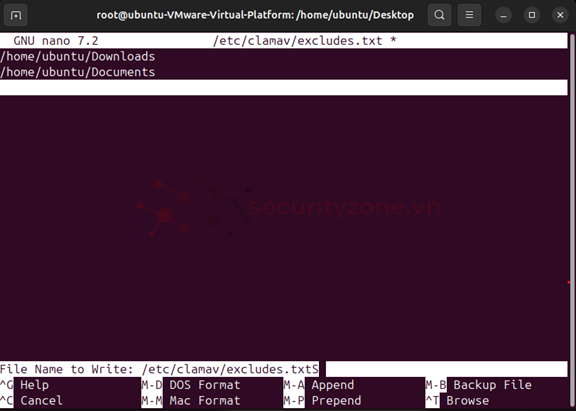Maximize the terminal window
The image size is (576, 411).
[532, 15]
